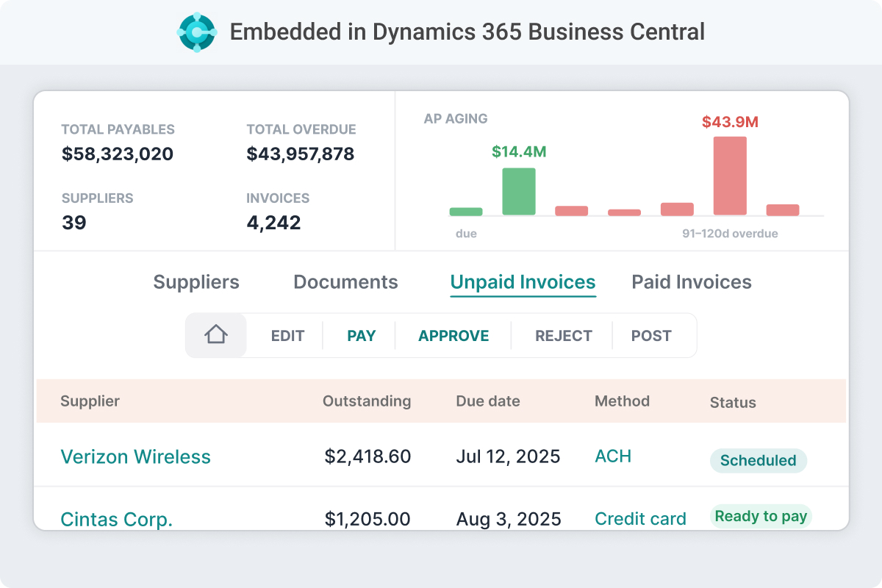Screen dimensions: 882x588
Task: Switch to the Suppliers tab
Action: coord(196,282)
